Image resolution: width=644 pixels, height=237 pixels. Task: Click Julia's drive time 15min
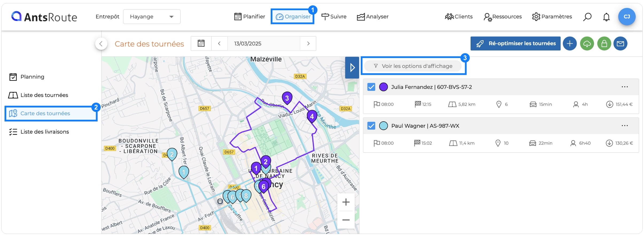tap(541, 104)
